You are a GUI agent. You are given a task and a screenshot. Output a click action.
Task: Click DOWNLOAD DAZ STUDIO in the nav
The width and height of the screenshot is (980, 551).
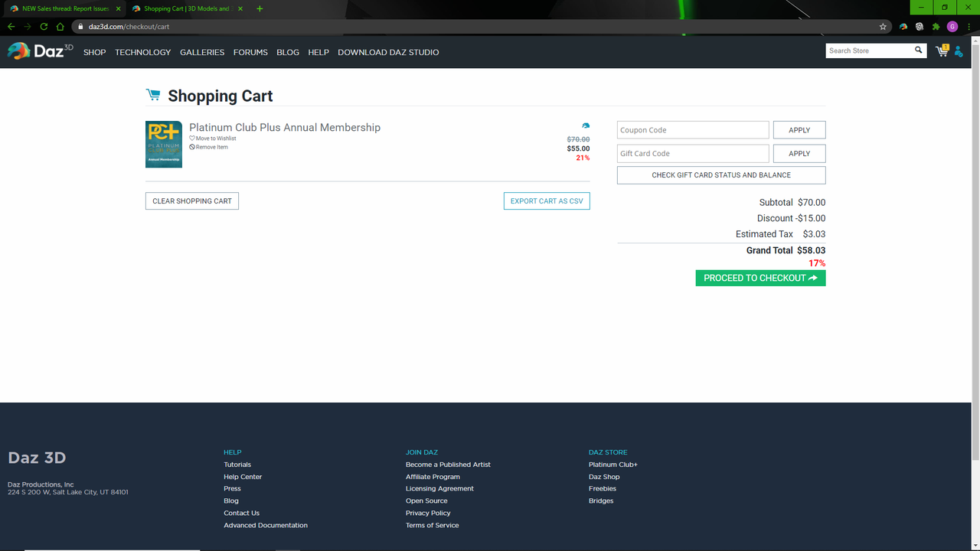(x=388, y=52)
